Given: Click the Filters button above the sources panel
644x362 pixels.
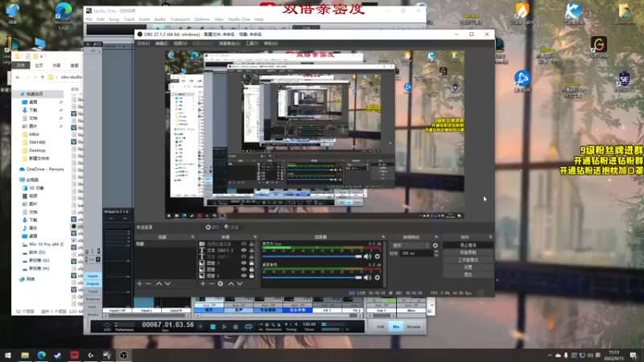Looking at the screenshot, I should (x=232, y=227).
